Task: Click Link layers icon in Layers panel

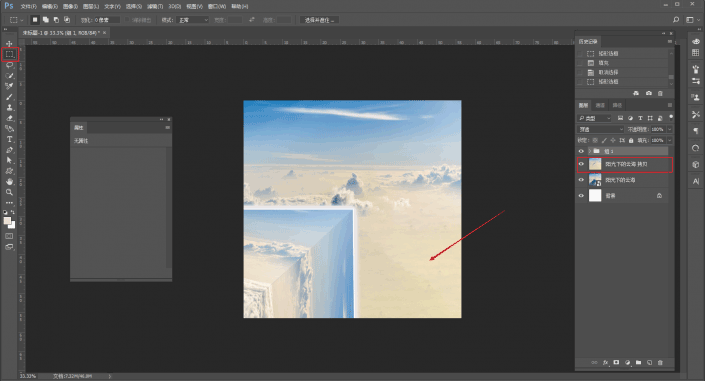Action: tap(594, 363)
